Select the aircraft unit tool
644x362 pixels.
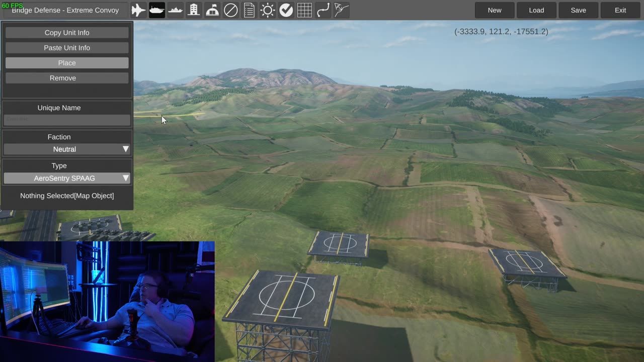pyautogui.click(x=138, y=10)
